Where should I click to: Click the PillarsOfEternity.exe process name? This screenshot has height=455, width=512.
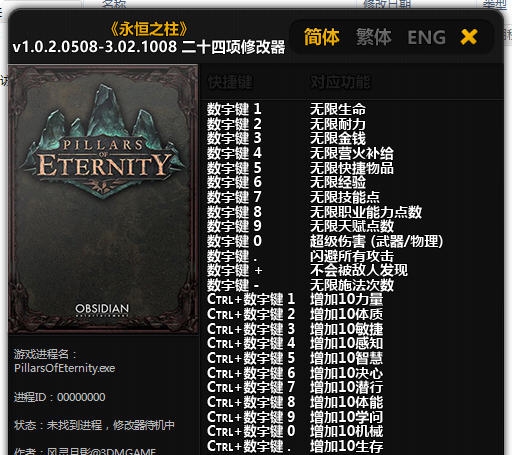point(64,368)
